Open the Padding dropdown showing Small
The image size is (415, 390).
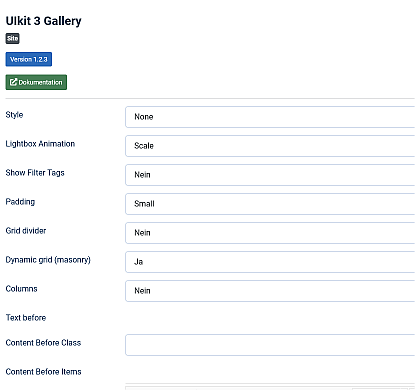270,204
